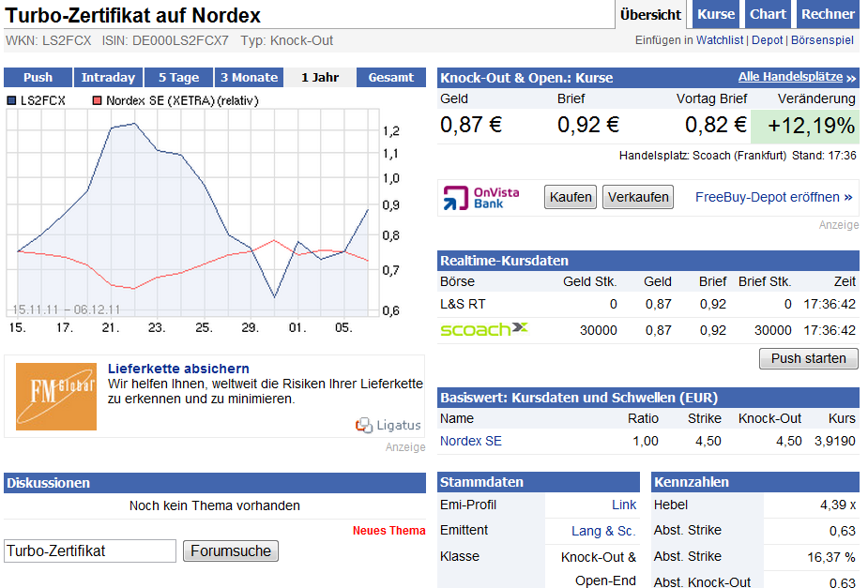The width and height of the screenshot is (868, 588).
Task: Click the WKN: LS2FCX text
Action: pyautogui.click(x=48, y=40)
